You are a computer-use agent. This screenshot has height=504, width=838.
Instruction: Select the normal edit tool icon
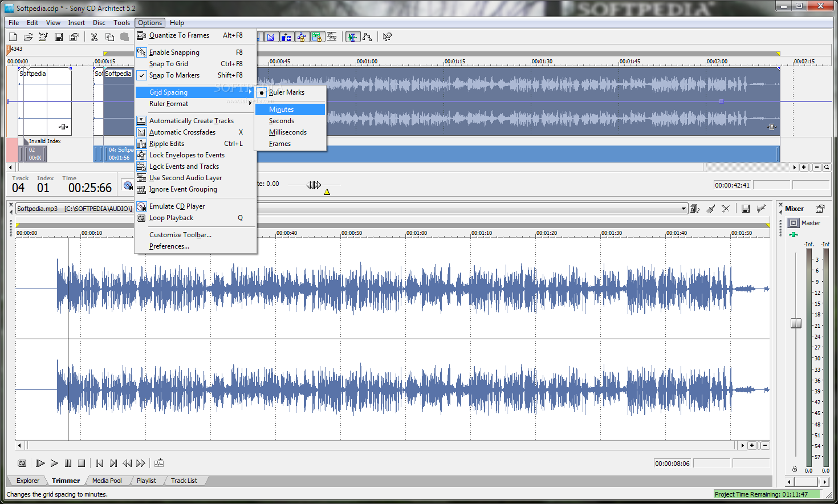353,37
